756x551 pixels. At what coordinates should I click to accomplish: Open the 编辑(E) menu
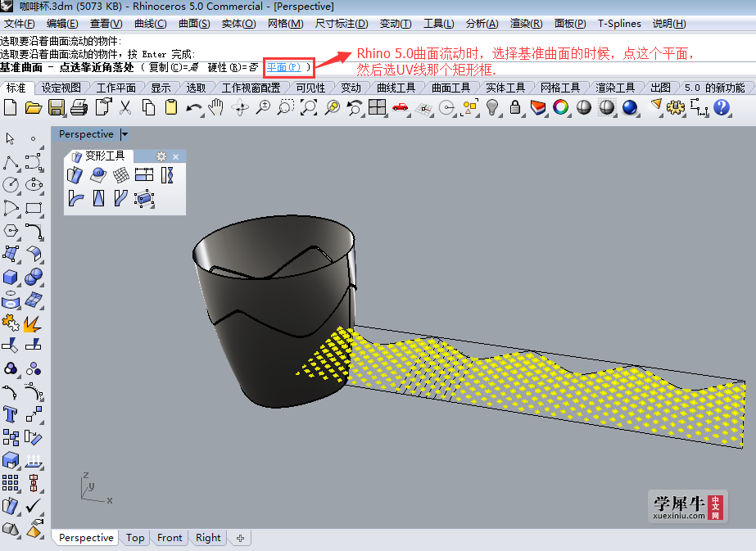pyautogui.click(x=62, y=24)
